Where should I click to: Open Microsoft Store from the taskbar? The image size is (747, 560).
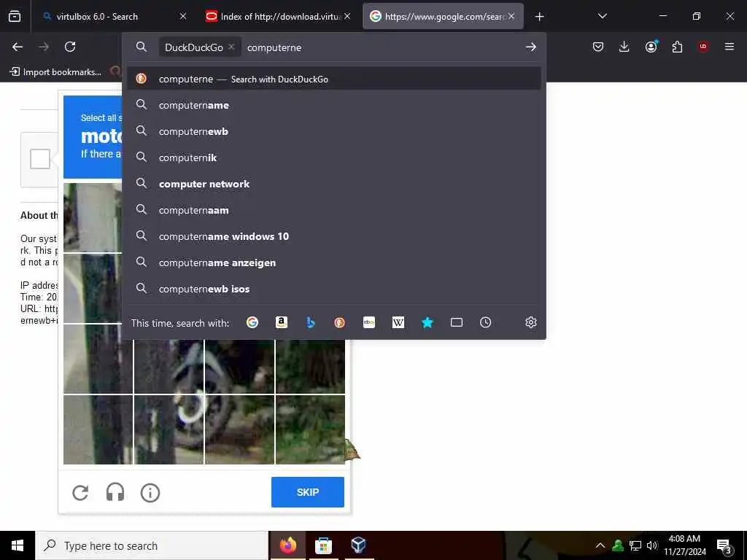(x=323, y=545)
